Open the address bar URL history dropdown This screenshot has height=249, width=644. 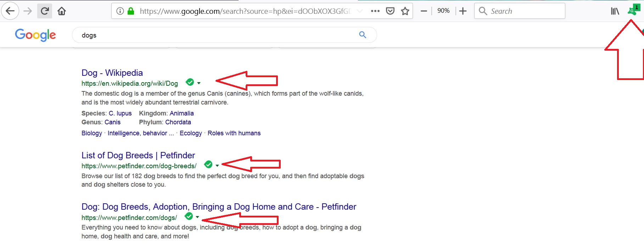(x=360, y=11)
